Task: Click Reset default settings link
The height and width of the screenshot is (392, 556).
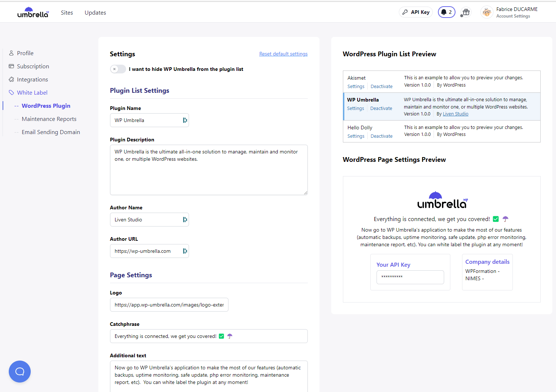Action: pos(283,54)
